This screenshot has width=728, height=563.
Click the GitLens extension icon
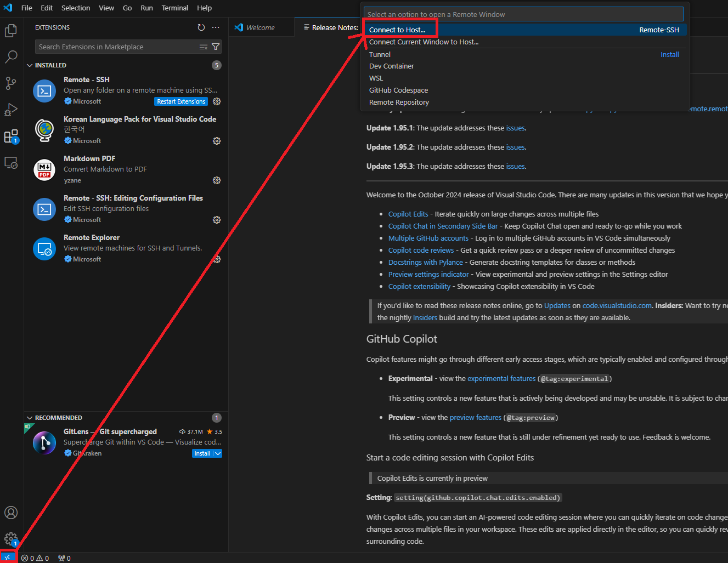44,443
